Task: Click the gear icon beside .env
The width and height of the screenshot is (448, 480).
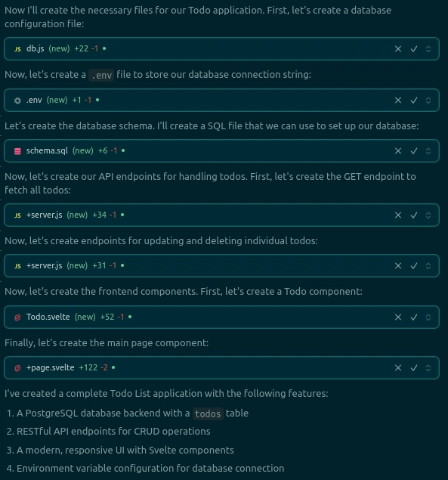Action: pyautogui.click(x=17, y=101)
